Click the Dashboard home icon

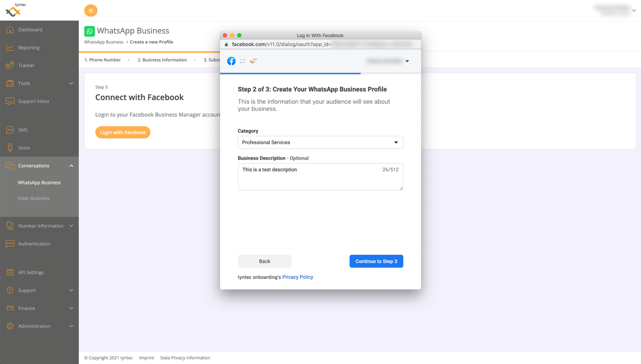[x=10, y=29]
